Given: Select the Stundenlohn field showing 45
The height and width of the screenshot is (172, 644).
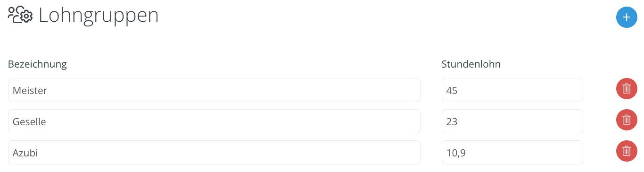Looking at the screenshot, I should (512, 90).
